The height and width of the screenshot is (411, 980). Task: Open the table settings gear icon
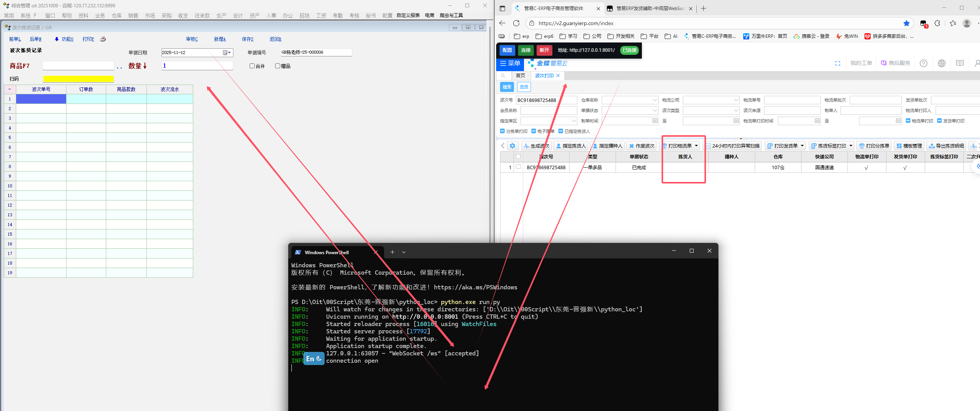tap(512, 146)
